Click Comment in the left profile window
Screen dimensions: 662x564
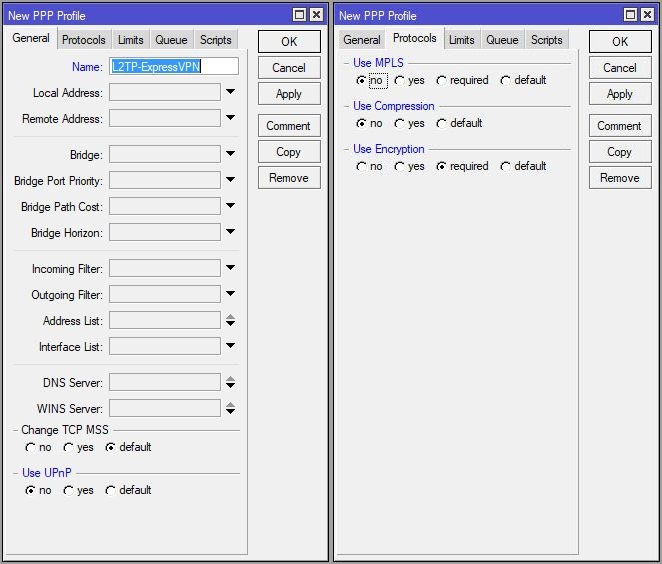point(289,126)
